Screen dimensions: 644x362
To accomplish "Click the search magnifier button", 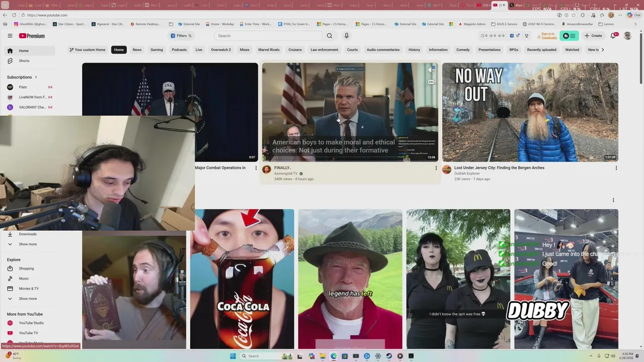I will (x=330, y=36).
